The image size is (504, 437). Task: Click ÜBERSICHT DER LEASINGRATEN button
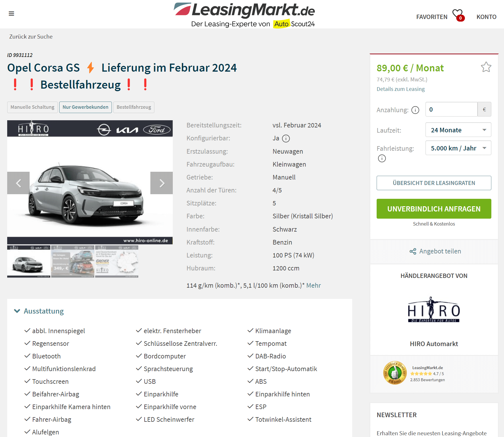(x=434, y=183)
